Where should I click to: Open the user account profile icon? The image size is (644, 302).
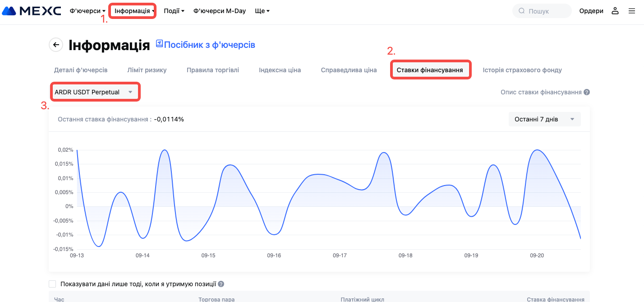[615, 11]
